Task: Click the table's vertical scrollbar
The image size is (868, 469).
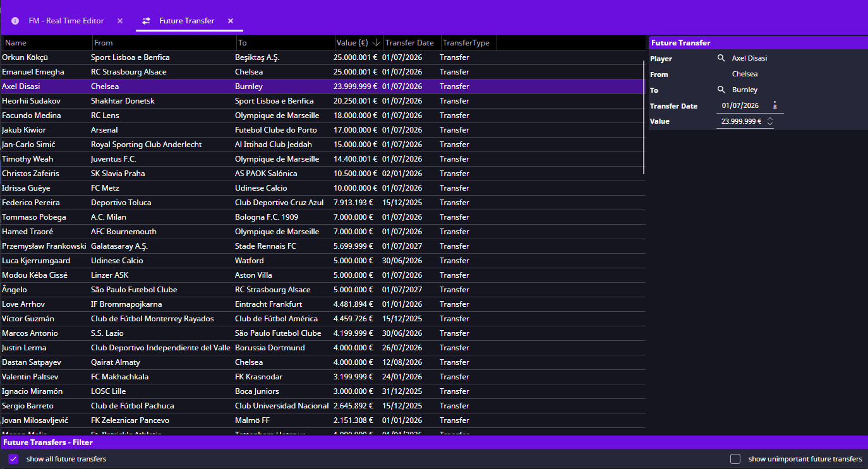Action: tap(644, 117)
